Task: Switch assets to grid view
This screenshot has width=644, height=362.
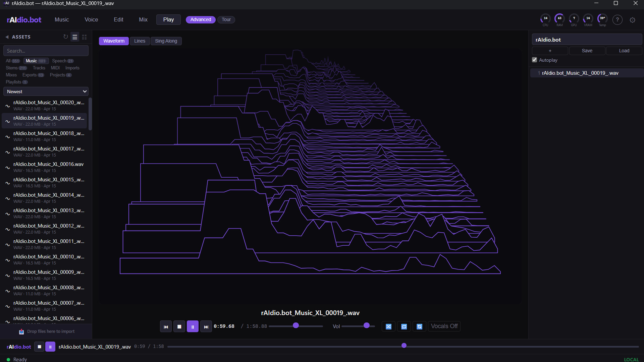Action: pos(85,37)
